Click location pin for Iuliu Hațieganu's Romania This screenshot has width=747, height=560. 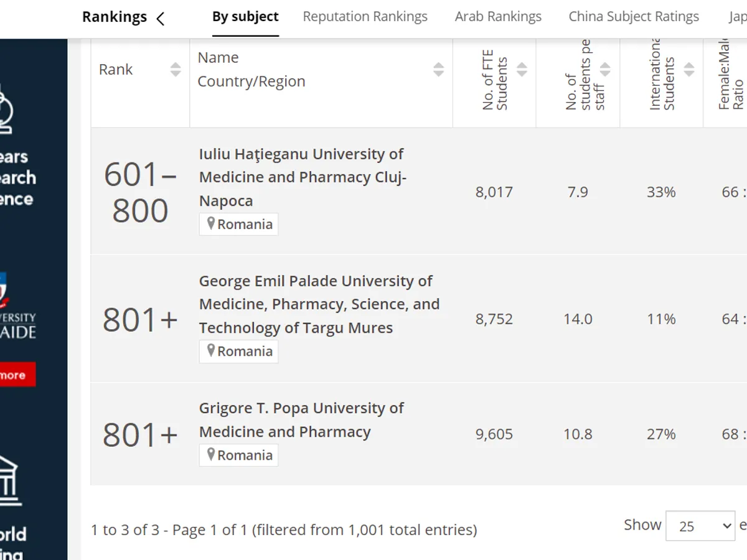(211, 224)
